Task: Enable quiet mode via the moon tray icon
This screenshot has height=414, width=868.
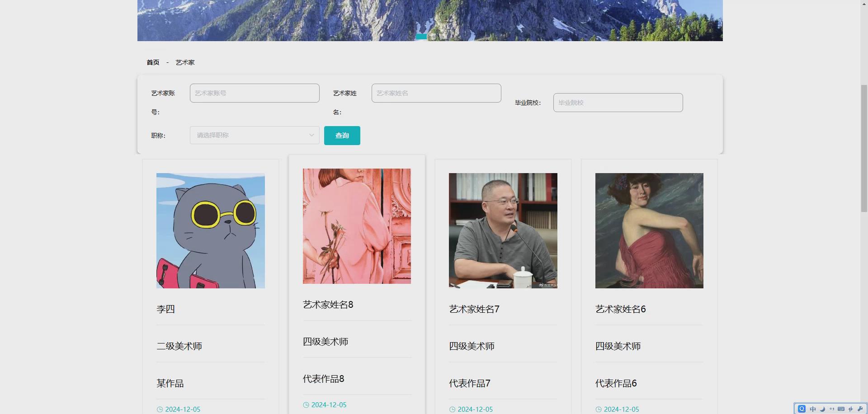Action: pyautogui.click(x=822, y=409)
